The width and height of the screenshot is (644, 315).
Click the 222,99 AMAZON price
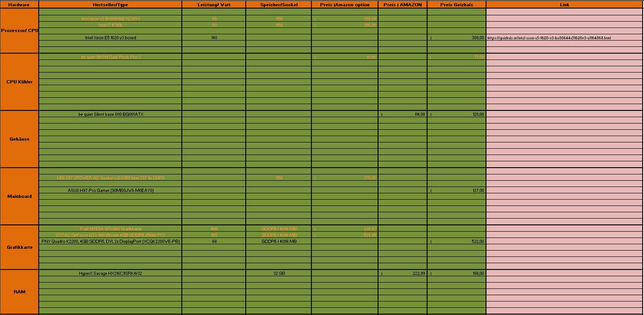(x=402, y=274)
